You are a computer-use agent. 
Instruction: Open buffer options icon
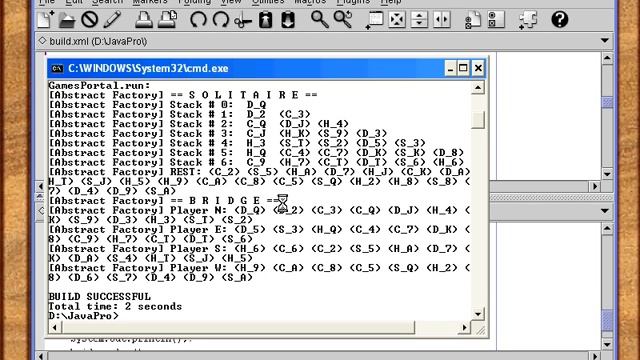(x=473, y=20)
